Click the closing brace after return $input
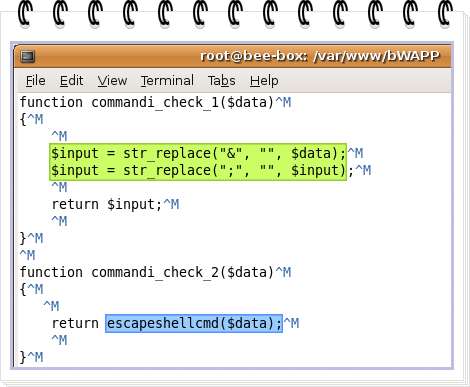The height and width of the screenshot is (387, 470). click(23, 238)
